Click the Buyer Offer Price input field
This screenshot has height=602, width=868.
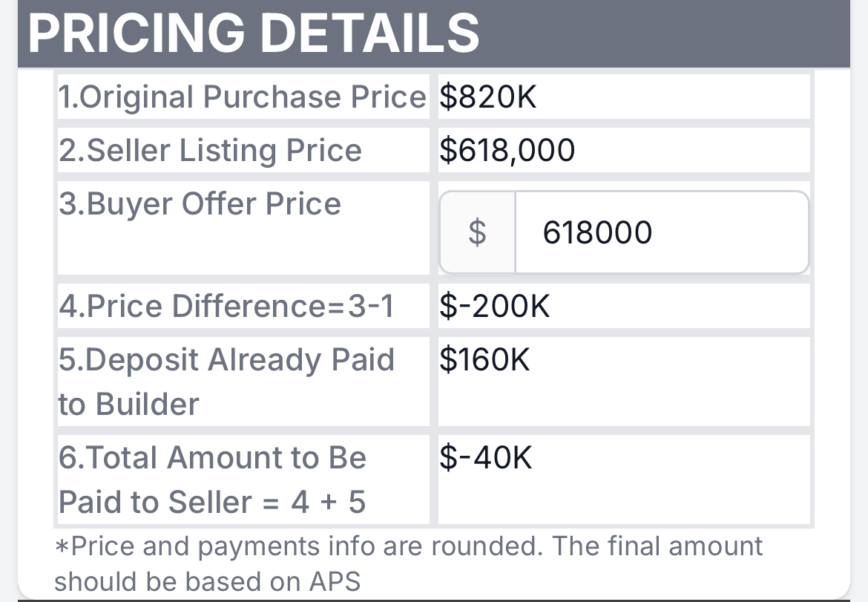(x=662, y=232)
